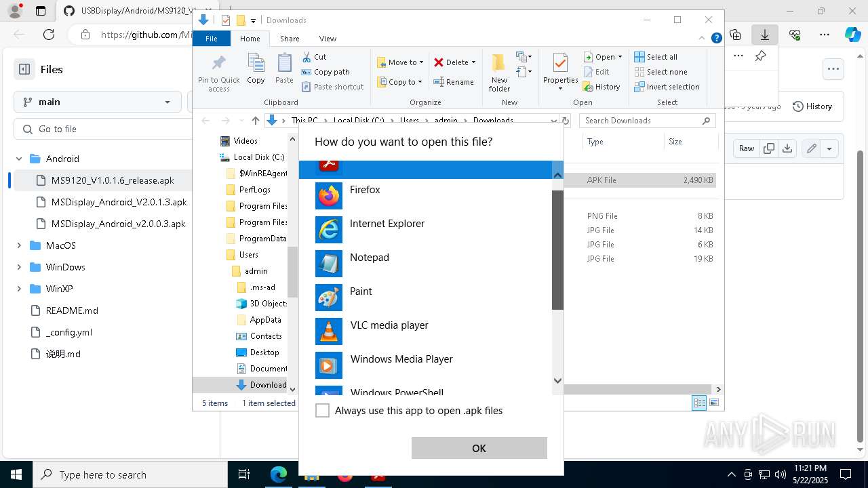Collapse the GitHub Files side panel
The image size is (868, 488).
click(24, 69)
